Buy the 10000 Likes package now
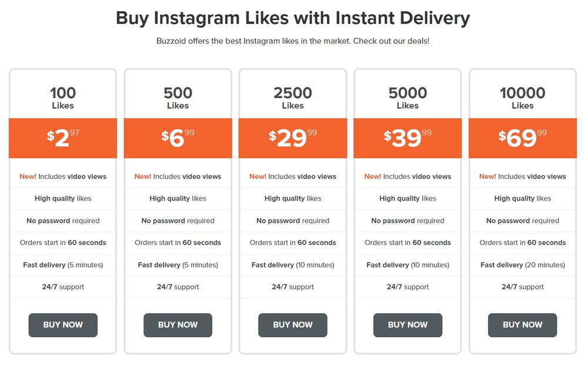Viewport: 588px width, 369px height. tap(522, 325)
